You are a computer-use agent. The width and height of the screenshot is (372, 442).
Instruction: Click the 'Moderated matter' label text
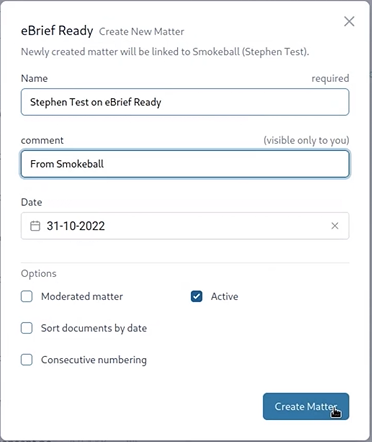[x=82, y=296]
